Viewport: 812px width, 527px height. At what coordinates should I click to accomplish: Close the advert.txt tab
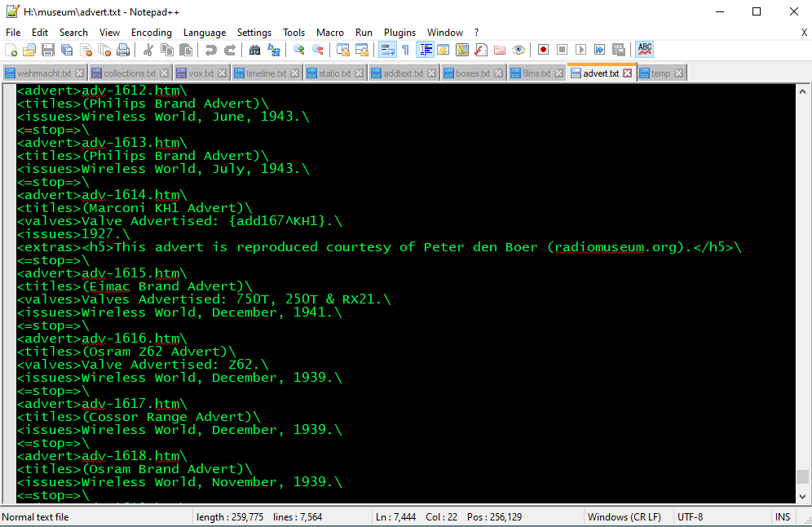coord(628,73)
